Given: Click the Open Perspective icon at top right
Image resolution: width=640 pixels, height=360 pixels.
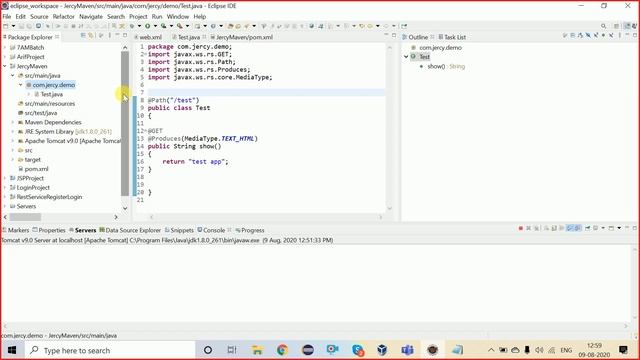Looking at the screenshot, I should tap(617, 26).
